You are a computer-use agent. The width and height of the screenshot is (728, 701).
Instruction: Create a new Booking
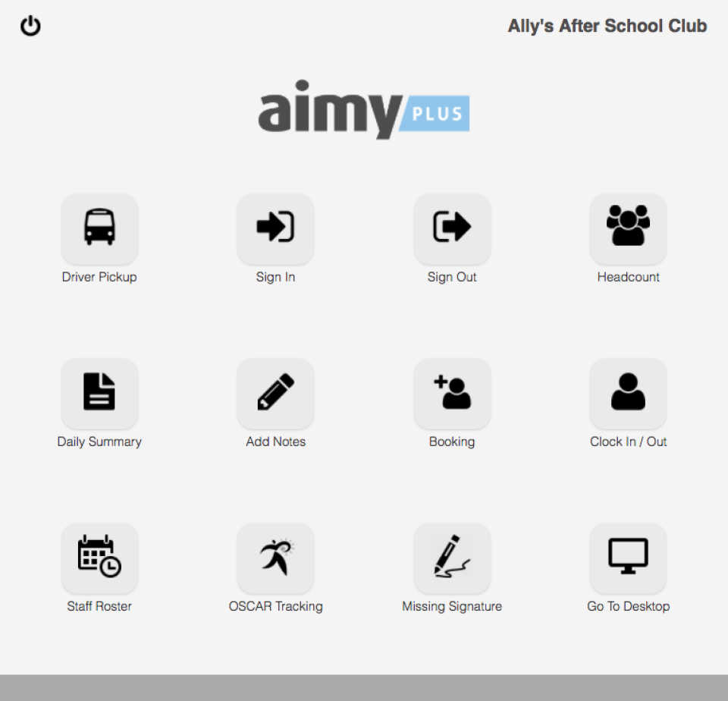tap(452, 393)
